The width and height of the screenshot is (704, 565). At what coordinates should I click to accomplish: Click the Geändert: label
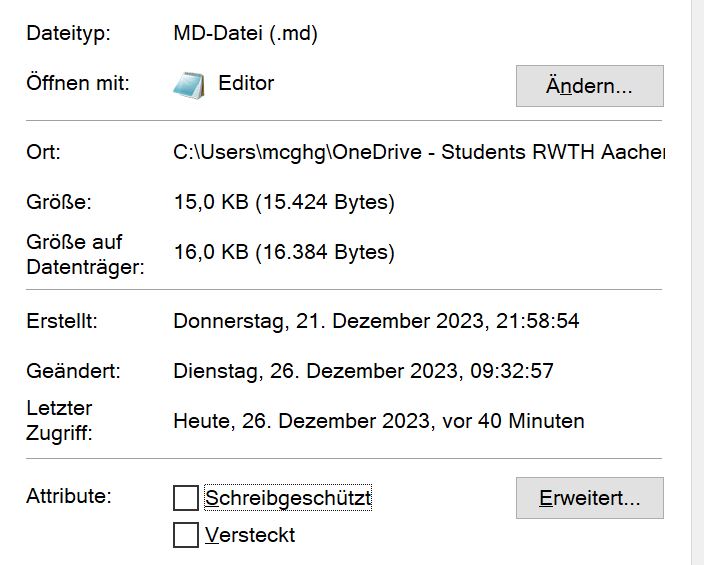[73, 371]
